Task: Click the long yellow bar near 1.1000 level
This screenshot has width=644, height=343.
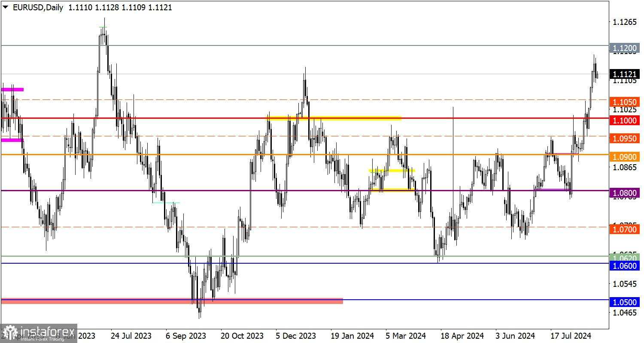Action: (x=334, y=118)
